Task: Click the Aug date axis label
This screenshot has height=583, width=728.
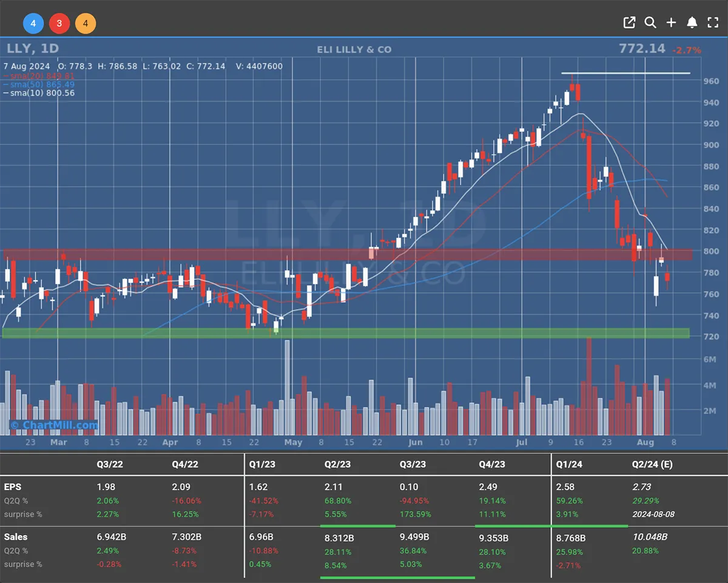Action: pos(644,442)
